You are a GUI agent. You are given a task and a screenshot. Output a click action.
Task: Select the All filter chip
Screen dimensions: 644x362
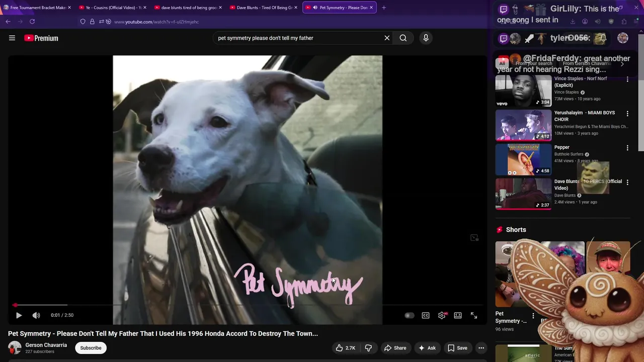502,64
